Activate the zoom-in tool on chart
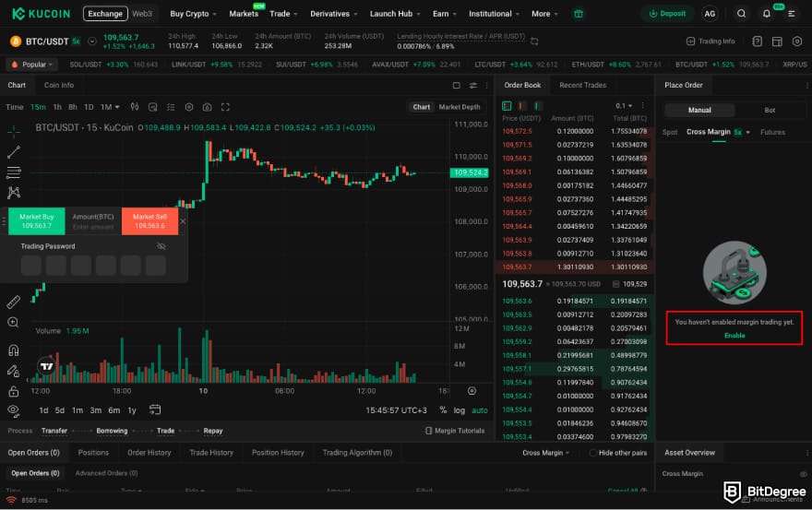812x510 pixels. [14, 322]
